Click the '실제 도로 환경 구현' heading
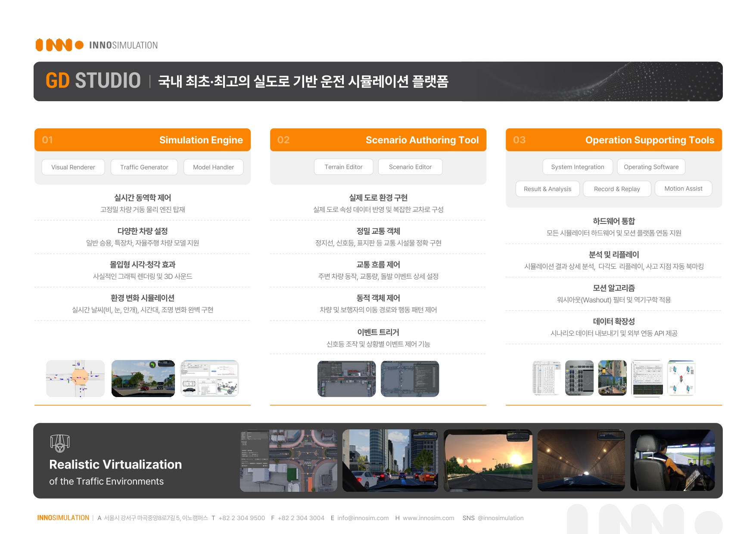 (378, 198)
